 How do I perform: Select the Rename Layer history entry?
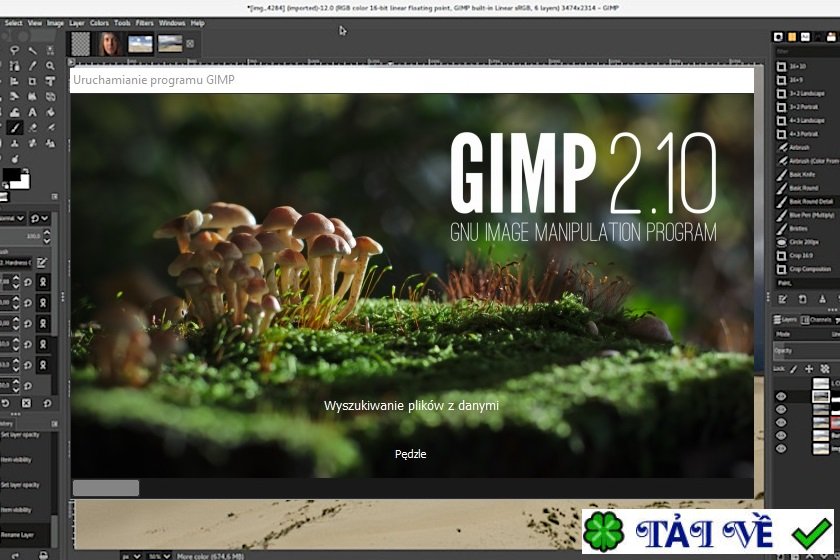click(26, 535)
